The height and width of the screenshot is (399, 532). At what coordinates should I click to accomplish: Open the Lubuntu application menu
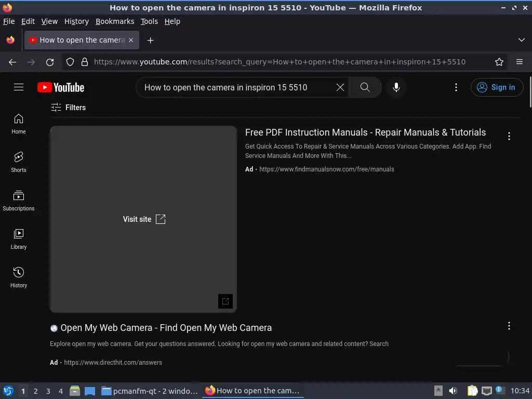tap(8, 391)
